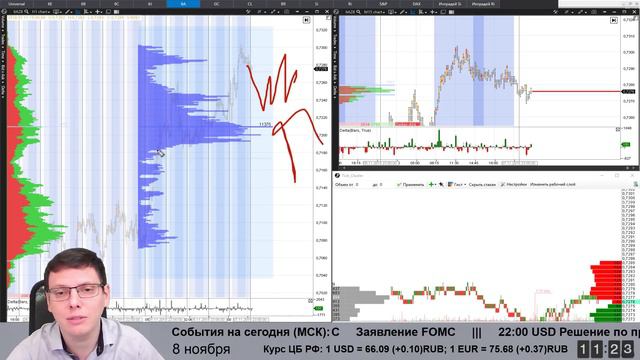Open the symbol search magnifier in left chart
The width and height of the screenshot is (640, 360).
pyautogui.click(x=27, y=12)
